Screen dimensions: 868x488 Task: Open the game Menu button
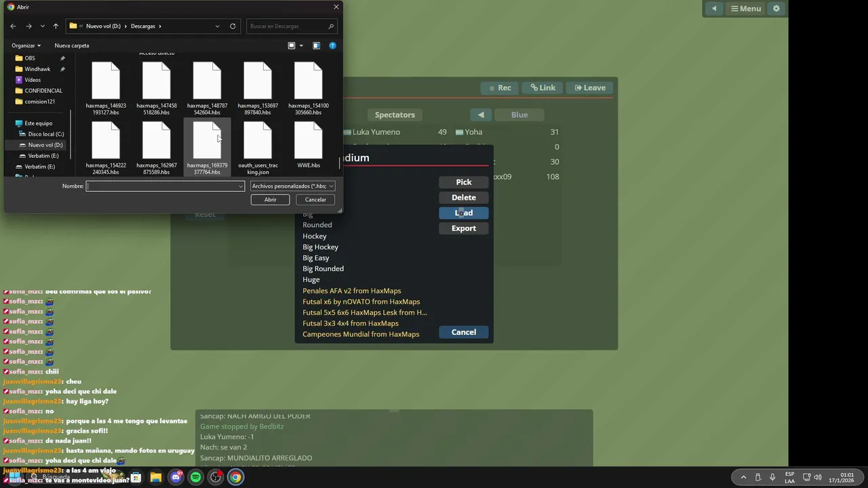click(746, 8)
